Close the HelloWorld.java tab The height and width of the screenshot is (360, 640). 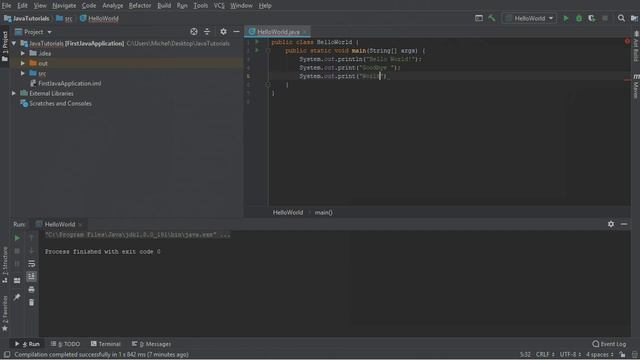coord(304,32)
